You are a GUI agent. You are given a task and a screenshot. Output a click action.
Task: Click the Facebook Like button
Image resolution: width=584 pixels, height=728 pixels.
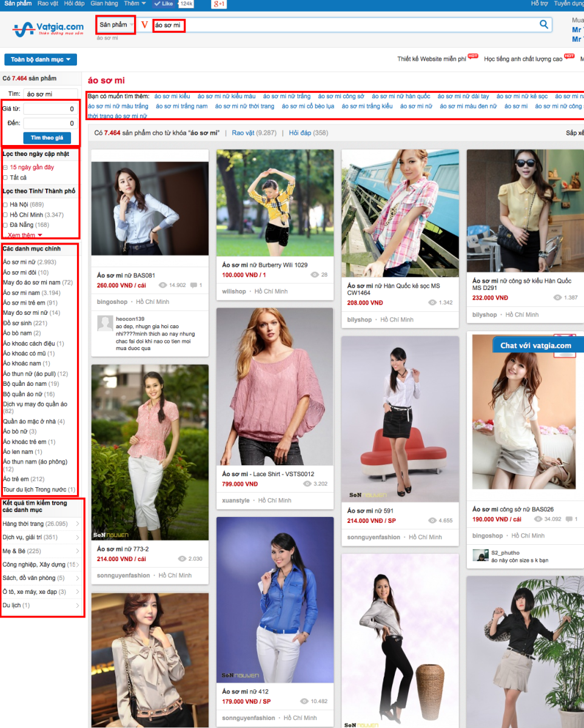coord(165,4)
